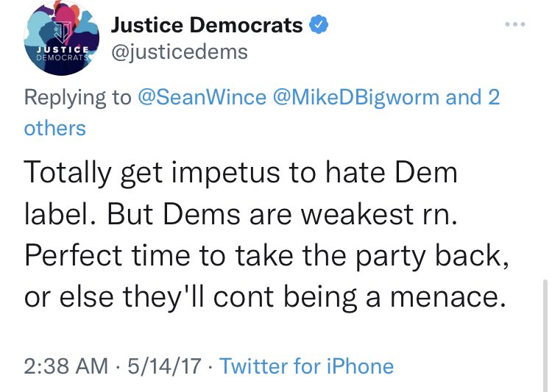The image size is (552, 392).
Task: Click the 'others' link text
Action: point(54,128)
